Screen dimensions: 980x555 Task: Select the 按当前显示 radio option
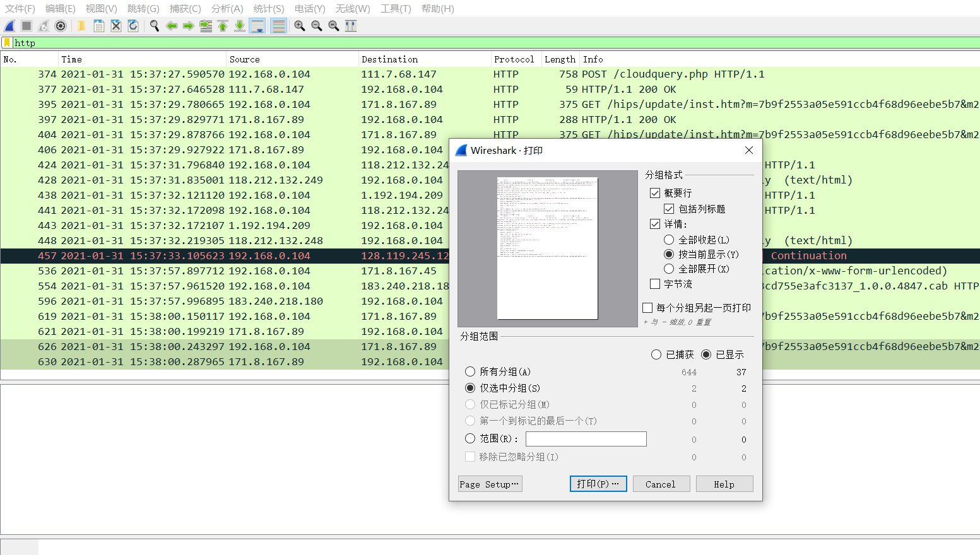669,254
